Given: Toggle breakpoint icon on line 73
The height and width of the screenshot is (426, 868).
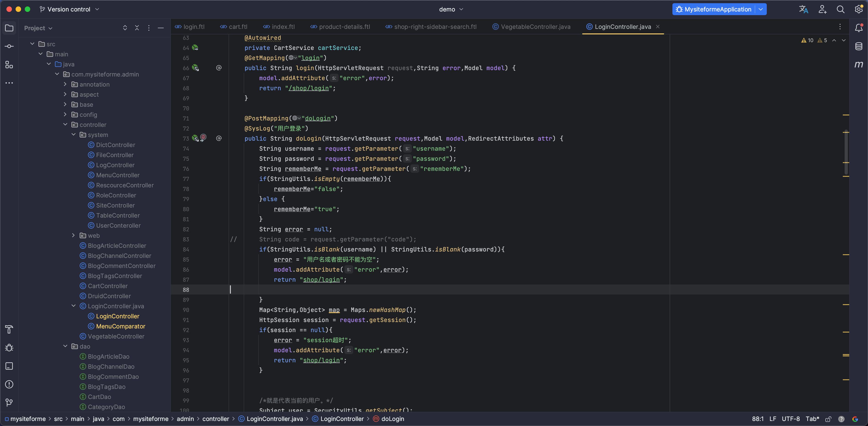Looking at the screenshot, I should tap(203, 137).
